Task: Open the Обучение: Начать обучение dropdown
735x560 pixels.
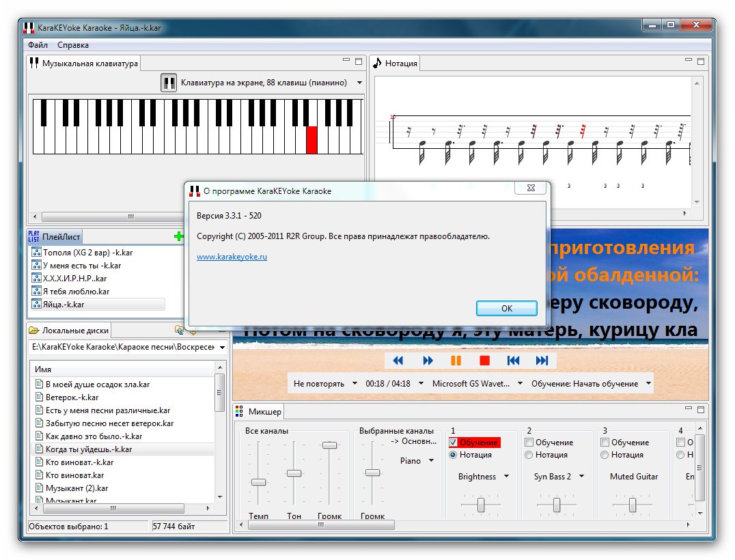Action: pos(648,383)
